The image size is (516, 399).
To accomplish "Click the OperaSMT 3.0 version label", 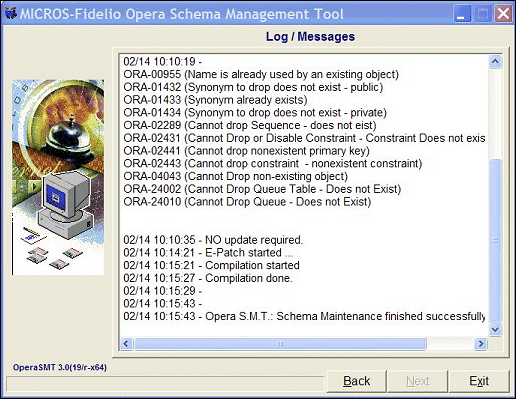I will 60,367.
